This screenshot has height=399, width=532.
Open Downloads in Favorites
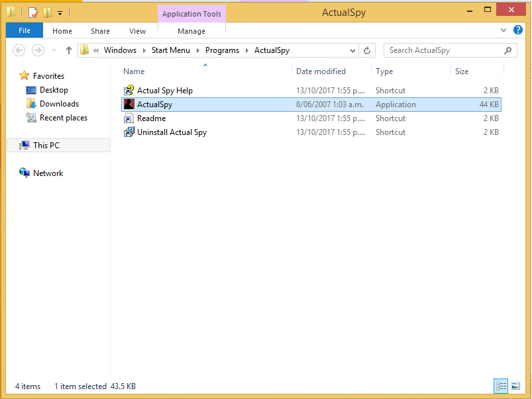(x=59, y=104)
